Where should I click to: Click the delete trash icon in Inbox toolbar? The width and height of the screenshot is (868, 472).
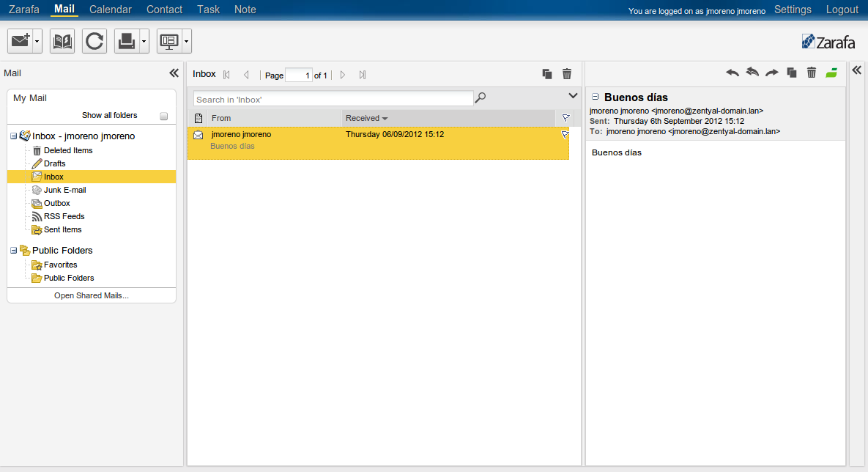(567, 74)
